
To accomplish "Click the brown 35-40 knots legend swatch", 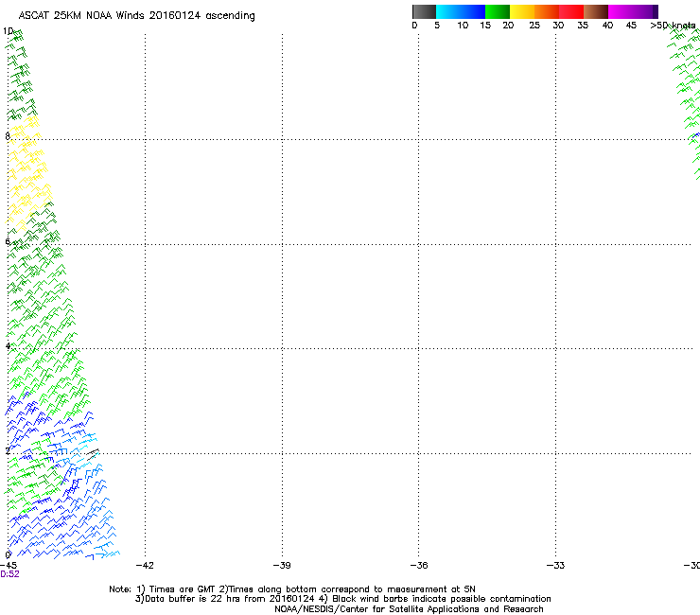I will click(596, 11).
